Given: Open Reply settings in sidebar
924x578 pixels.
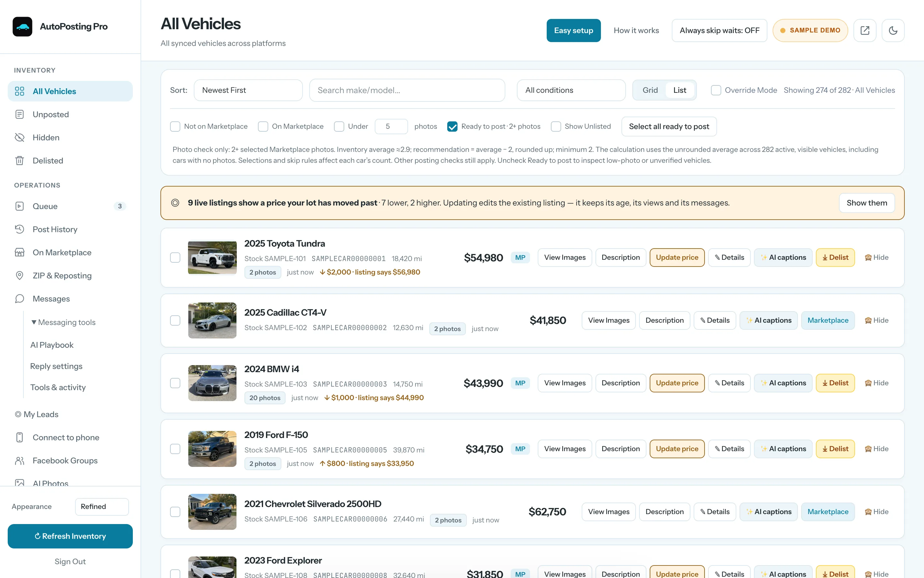Looking at the screenshot, I should (x=56, y=366).
